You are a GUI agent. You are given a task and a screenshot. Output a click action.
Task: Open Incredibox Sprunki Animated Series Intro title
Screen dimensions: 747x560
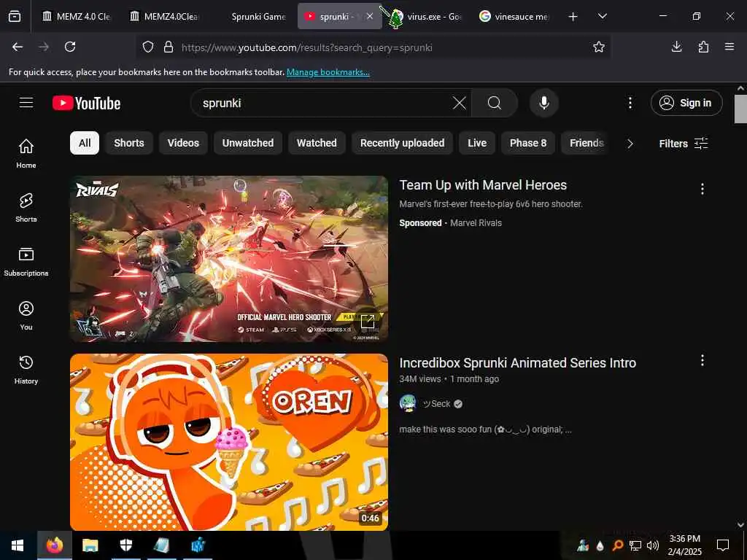[x=517, y=363]
